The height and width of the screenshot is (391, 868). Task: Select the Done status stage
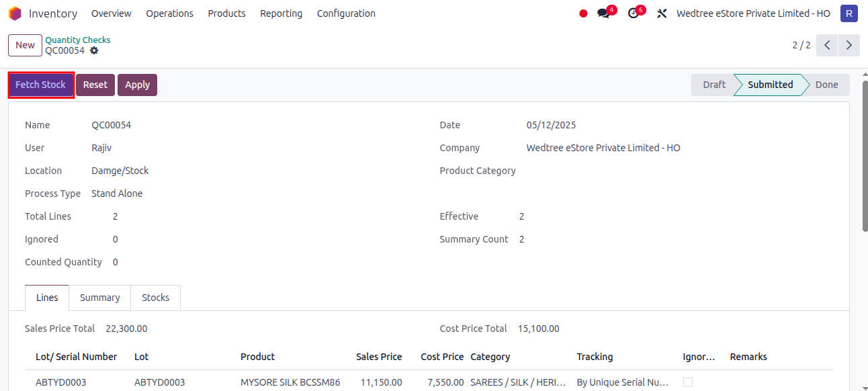pyautogui.click(x=826, y=85)
